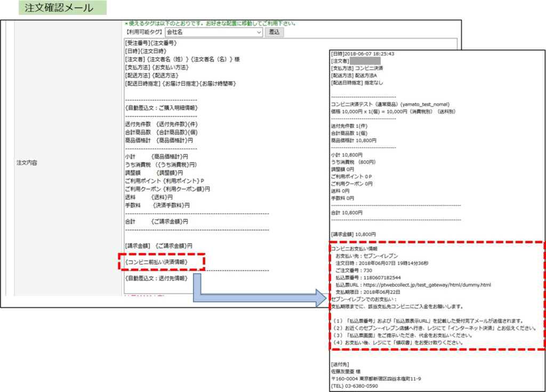Click template line [受注番号]{注文番号}
Screen dimensions: 546x392
pos(151,43)
